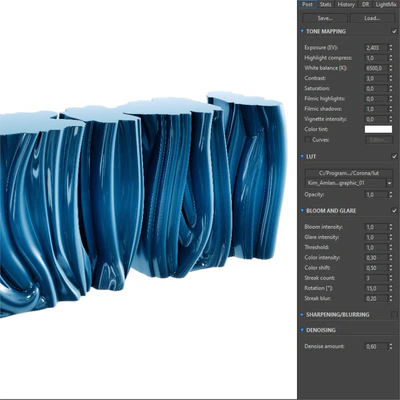
Task: Click the Highlight compress value field
Action: 376,58
